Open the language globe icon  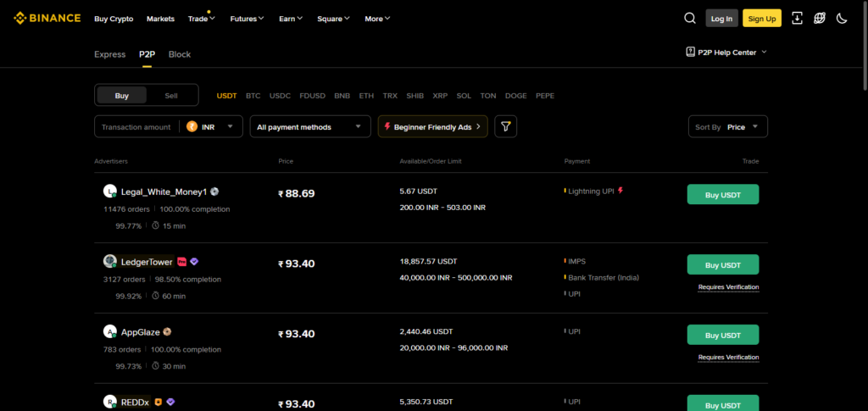tap(820, 19)
